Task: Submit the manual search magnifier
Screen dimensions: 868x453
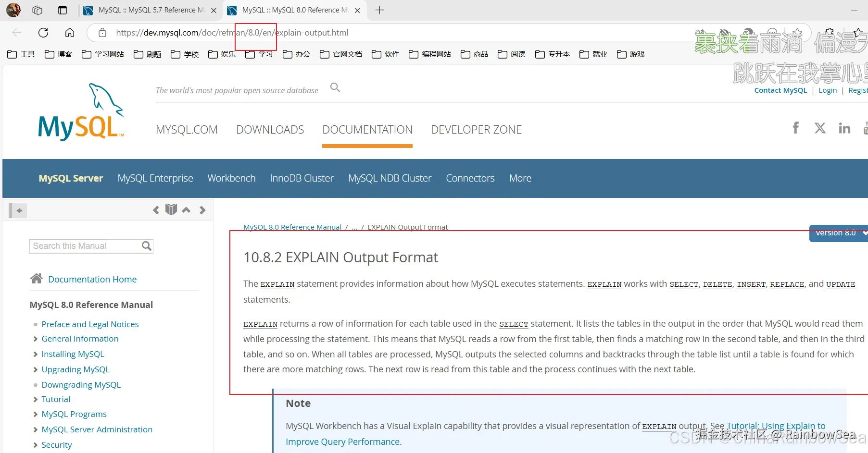Action: click(x=147, y=246)
